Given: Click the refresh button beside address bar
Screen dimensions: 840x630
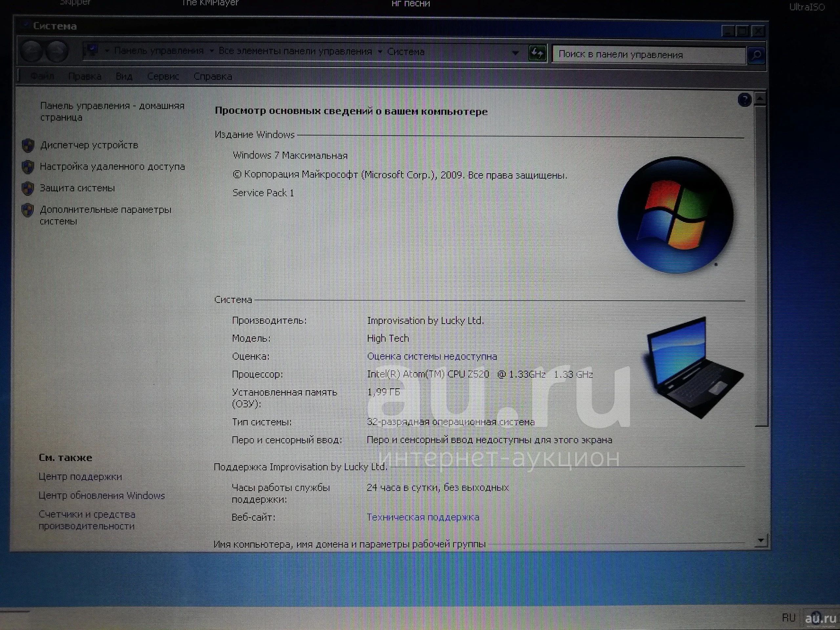Looking at the screenshot, I should click(537, 53).
